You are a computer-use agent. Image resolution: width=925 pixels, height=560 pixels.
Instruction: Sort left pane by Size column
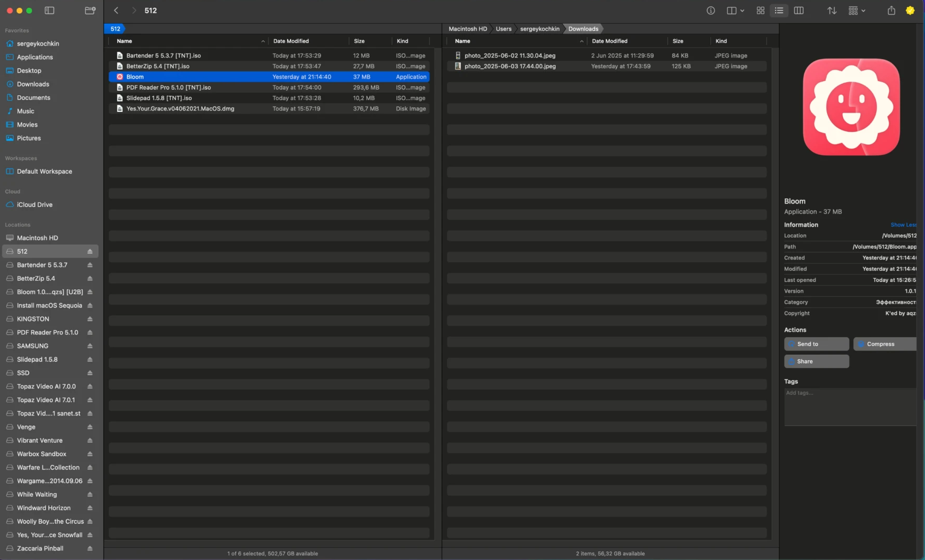point(370,41)
